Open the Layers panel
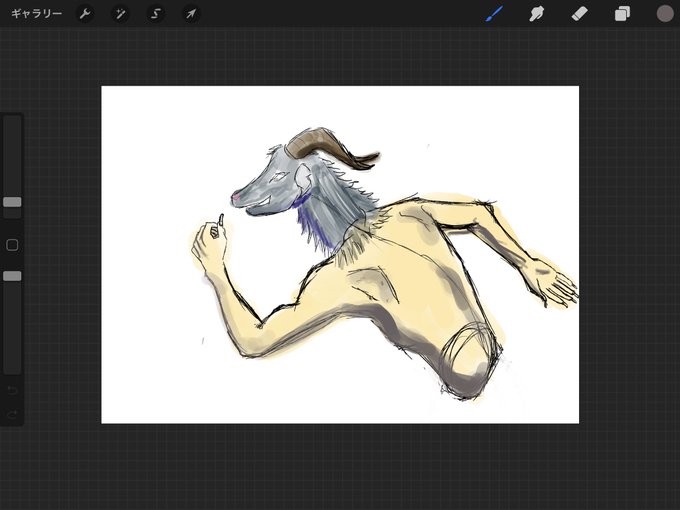The height and width of the screenshot is (510, 680). click(x=622, y=14)
